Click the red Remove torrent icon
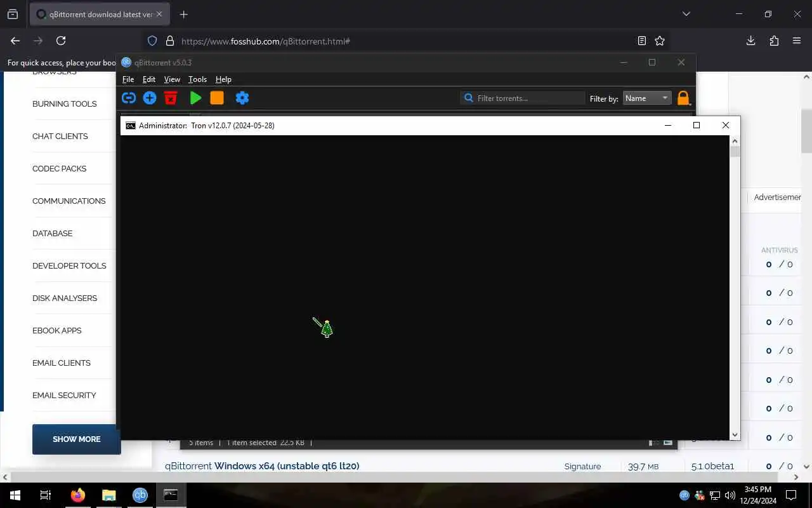The height and width of the screenshot is (508, 812). [x=171, y=98]
